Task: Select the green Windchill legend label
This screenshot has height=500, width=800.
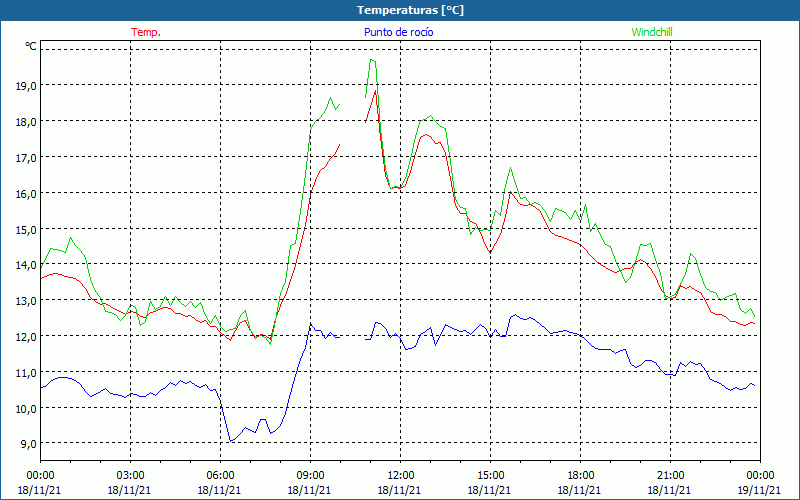Action: pyautogui.click(x=652, y=32)
